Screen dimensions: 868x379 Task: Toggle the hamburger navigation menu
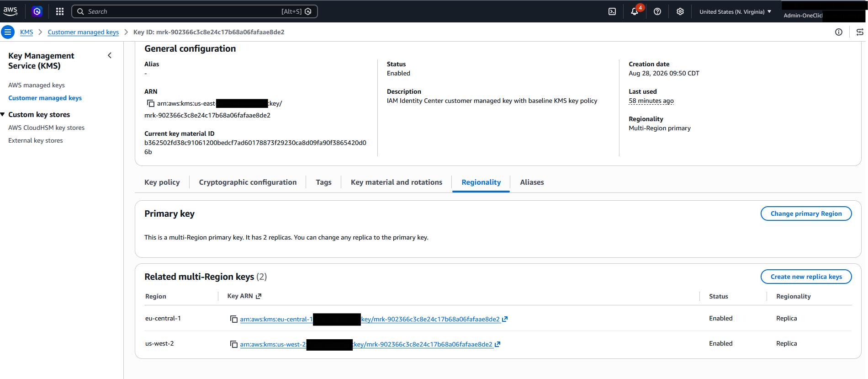[x=8, y=32]
